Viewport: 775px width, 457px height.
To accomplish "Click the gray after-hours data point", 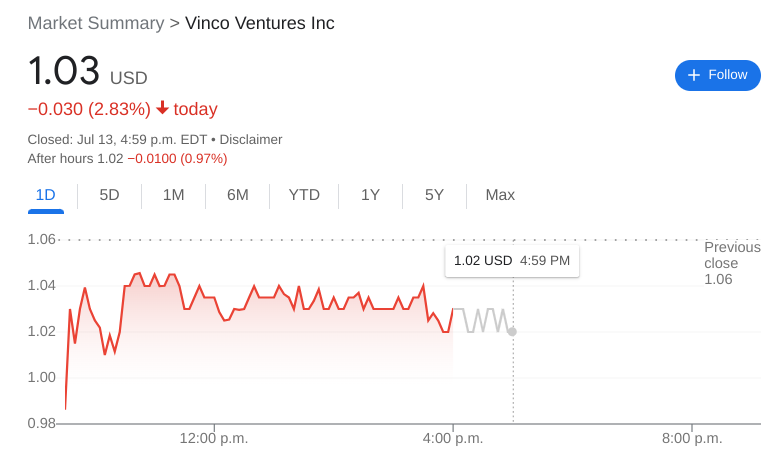I will [513, 331].
